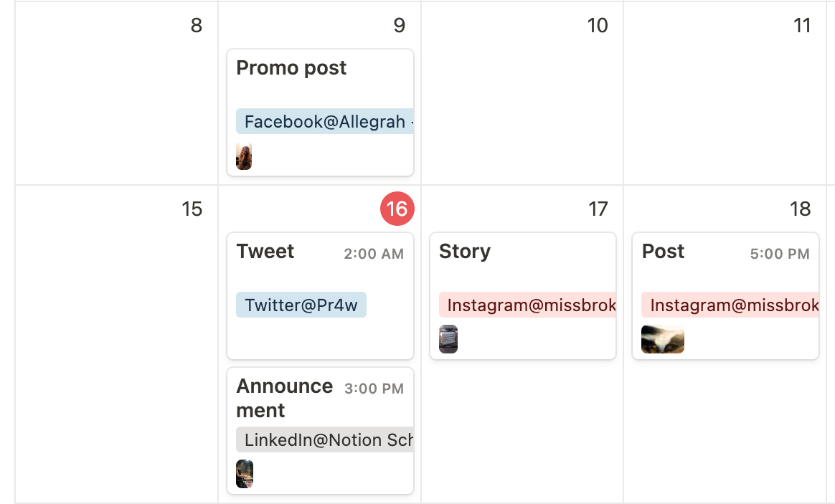Click the Instagram tag on the Post card
The height and width of the screenshot is (504, 835).
(730, 305)
